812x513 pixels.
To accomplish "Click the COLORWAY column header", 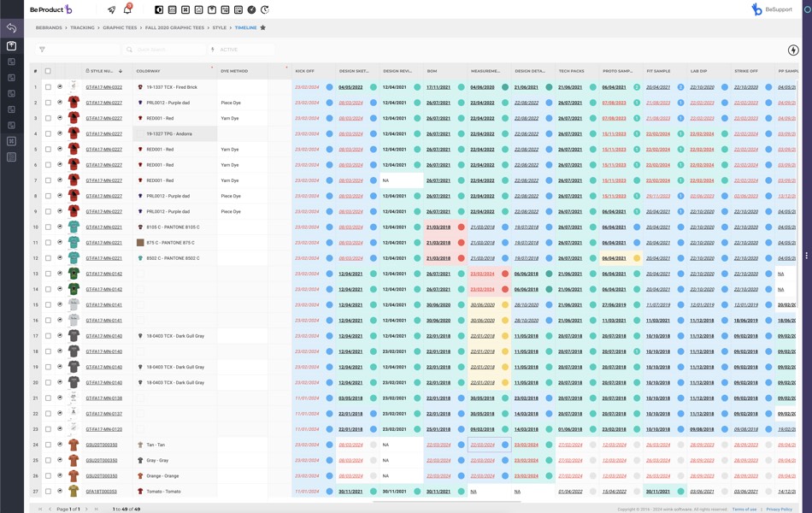I will (x=148, y=71).
